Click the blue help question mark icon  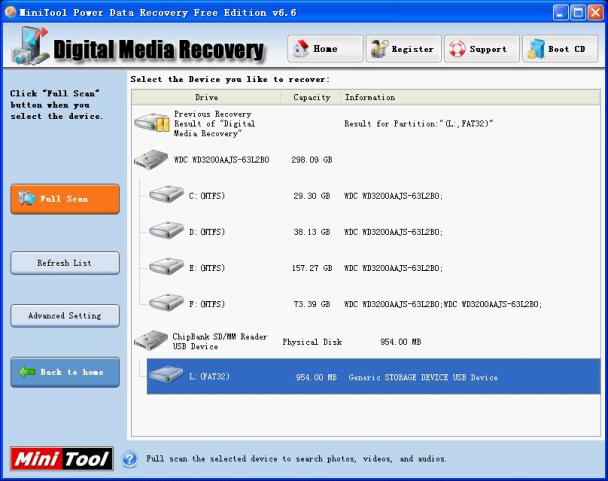tap(130, 459)
